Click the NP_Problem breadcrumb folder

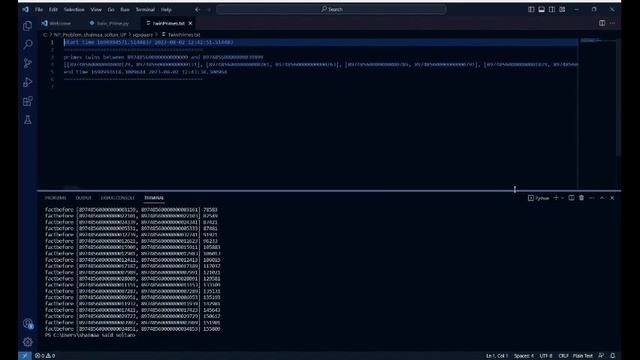(x=90, y=35)
